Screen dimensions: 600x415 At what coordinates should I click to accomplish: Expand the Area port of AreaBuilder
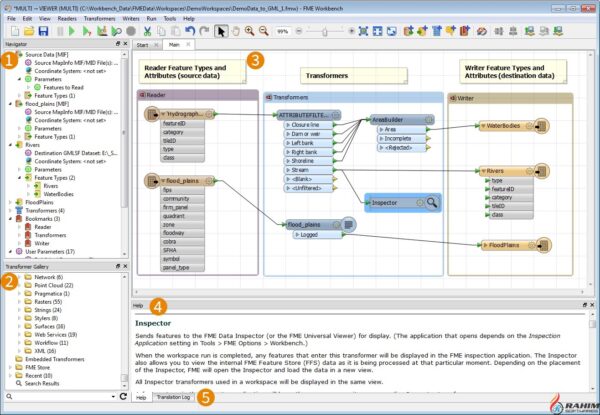(x=381, y=130)
